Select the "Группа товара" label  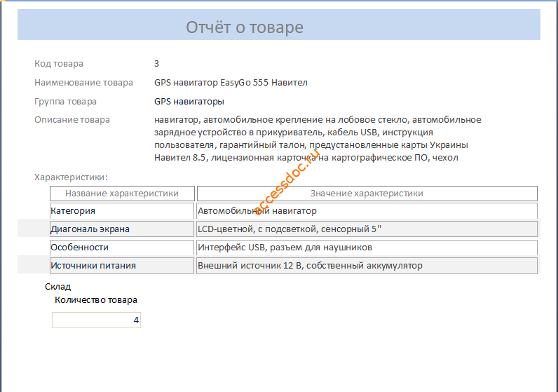pyautogui.click(x=65, y=101)
